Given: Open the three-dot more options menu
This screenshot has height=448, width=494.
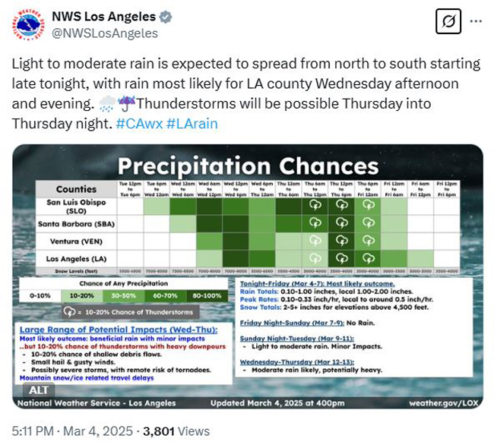Looking at the screenshot, I should tap(476, 21).
